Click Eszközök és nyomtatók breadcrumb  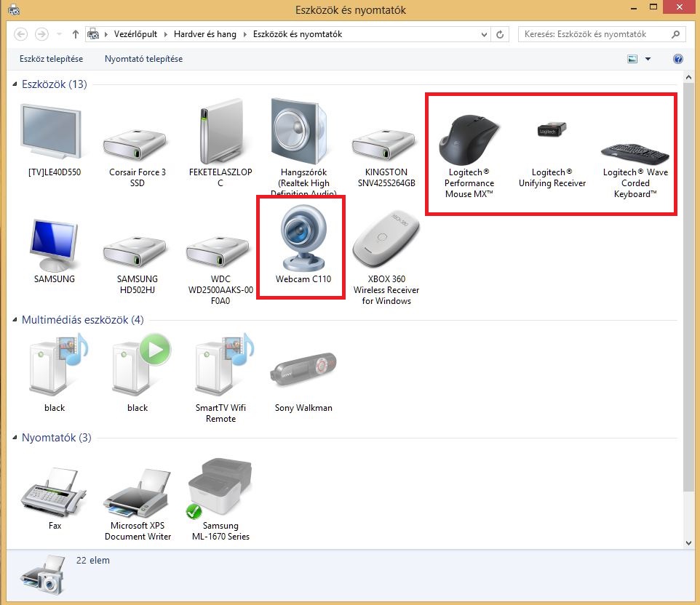tap(298, 34)
